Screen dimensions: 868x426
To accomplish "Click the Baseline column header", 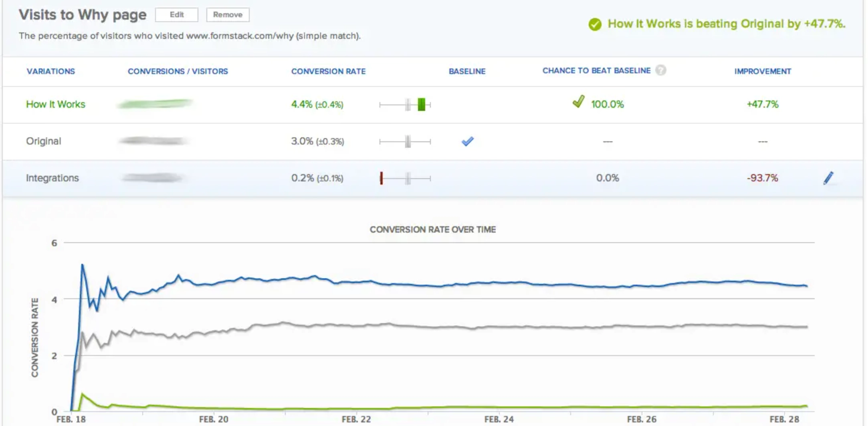I will (x=467, y=71).
